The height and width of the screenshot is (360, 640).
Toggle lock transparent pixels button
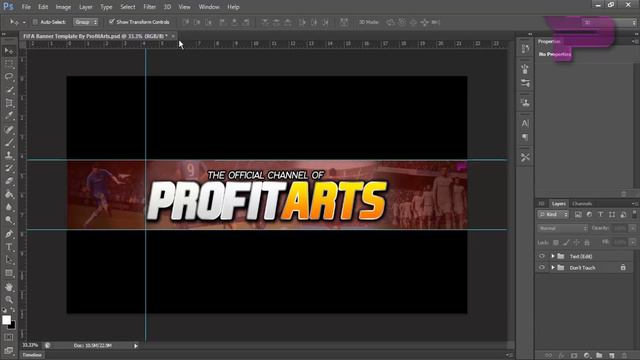click(x=556, y=242)
